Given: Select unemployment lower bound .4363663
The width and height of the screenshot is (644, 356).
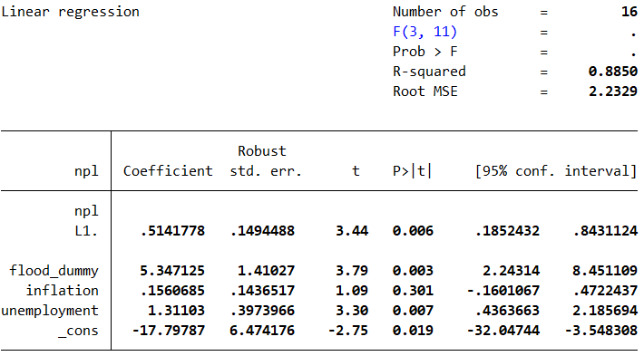Looking at the screenshot, I should [507, 311].
